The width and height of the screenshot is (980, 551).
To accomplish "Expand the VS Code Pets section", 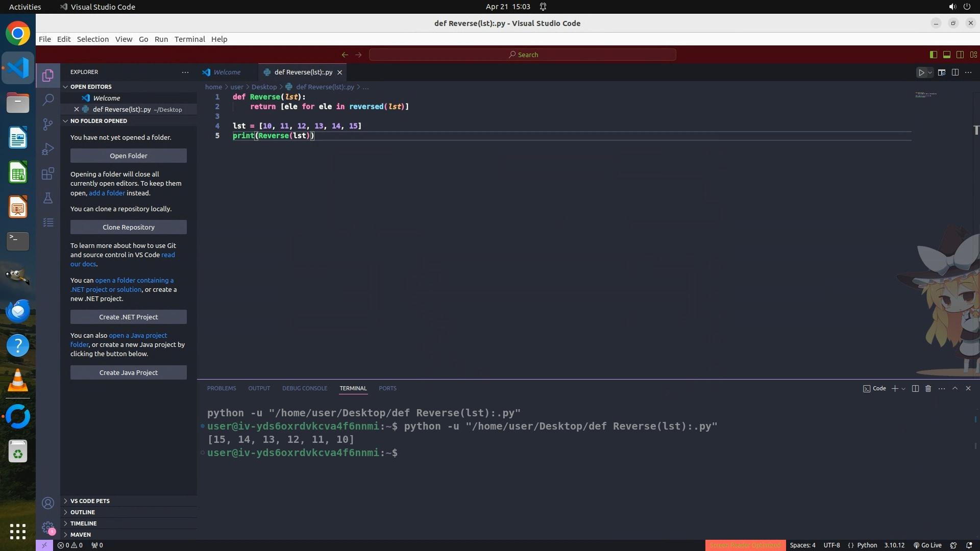I will (90, 501).
